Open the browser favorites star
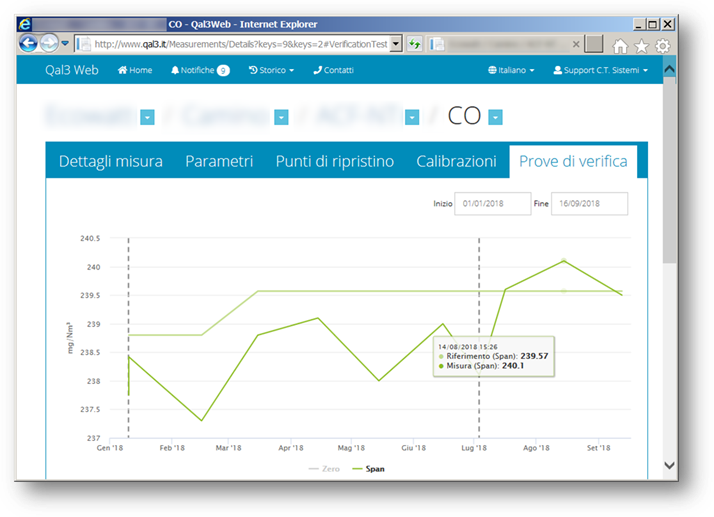Screen dimensions: 714x517 pyautogui.click(x=641, y=45)
